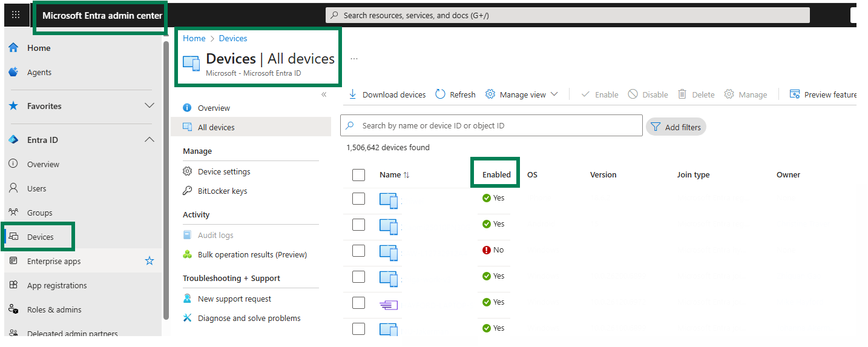Click the Agents icon in sidebar

click(13, 72)
